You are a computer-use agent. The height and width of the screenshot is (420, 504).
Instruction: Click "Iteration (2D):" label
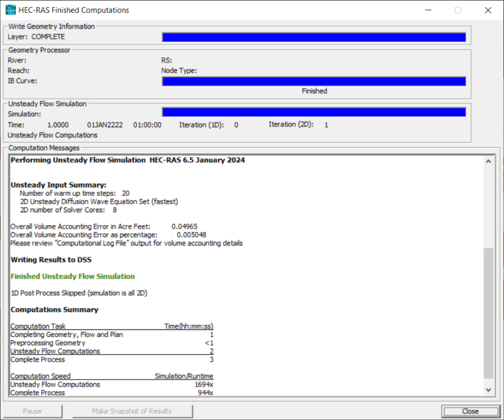click(291, 124)
